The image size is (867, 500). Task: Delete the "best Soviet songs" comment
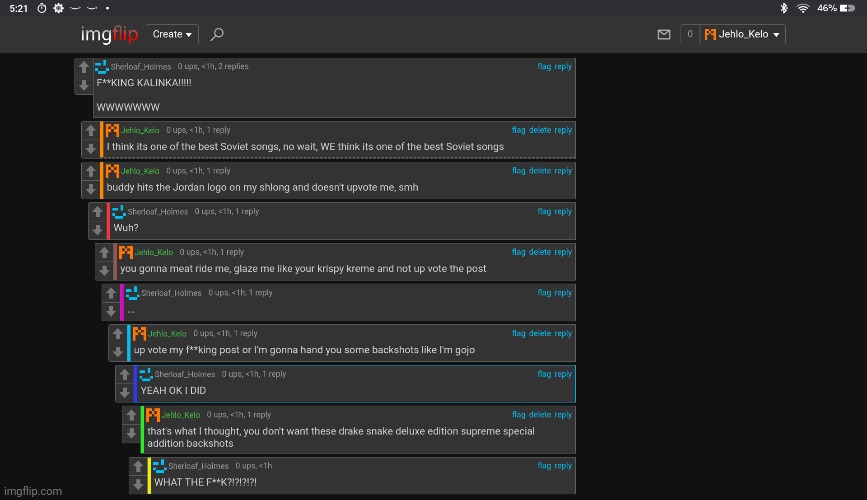539,130
